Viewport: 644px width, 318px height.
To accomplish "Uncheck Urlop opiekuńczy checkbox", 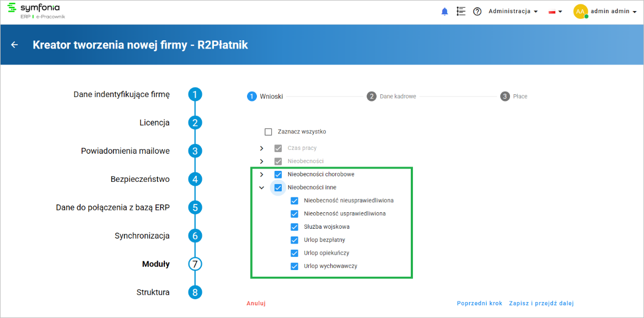I will pos(294,253).
